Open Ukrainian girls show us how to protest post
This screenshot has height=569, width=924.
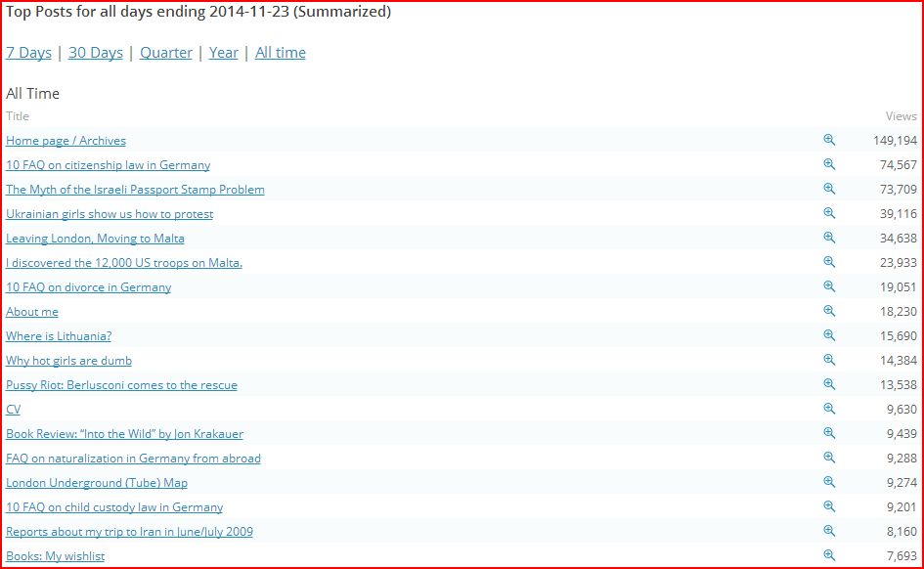(110, 214)
